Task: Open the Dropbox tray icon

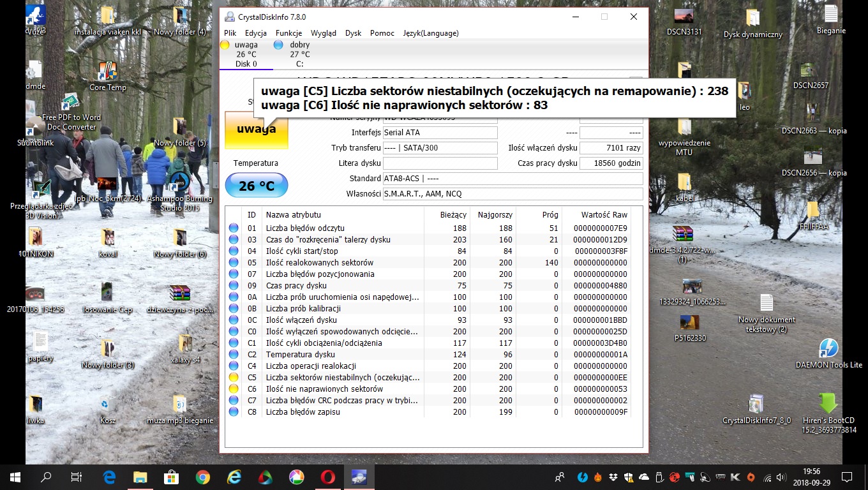Action: click(x=613, y=477)
